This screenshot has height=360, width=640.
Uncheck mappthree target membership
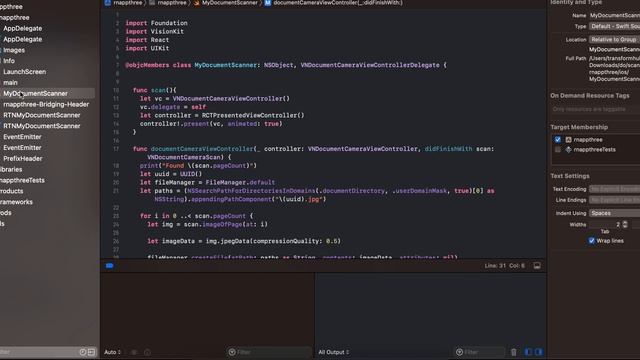(x=558, y=140)
